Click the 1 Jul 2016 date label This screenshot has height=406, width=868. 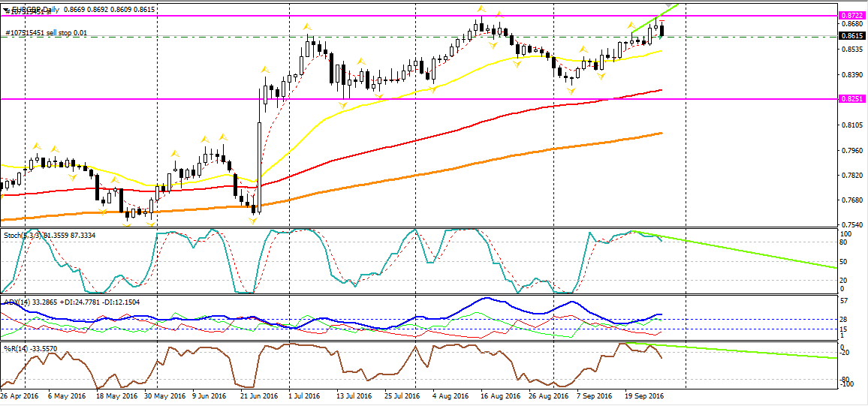click(x=304, y=396)
